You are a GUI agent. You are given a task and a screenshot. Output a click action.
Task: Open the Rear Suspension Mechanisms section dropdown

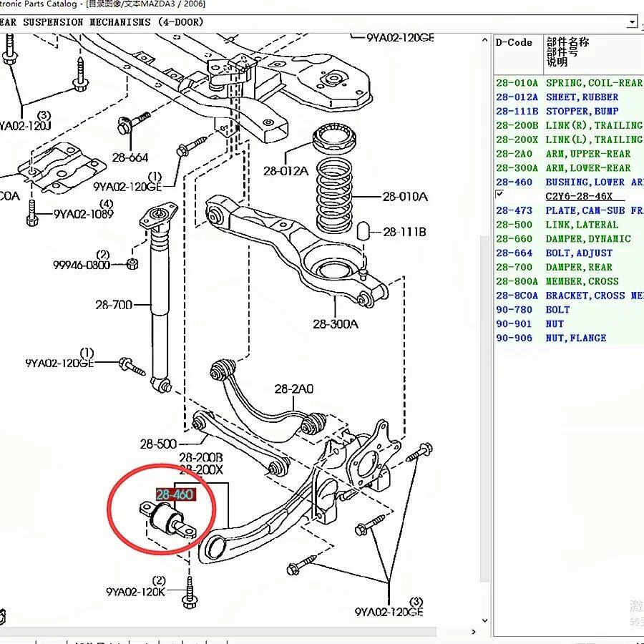[631, 22]
